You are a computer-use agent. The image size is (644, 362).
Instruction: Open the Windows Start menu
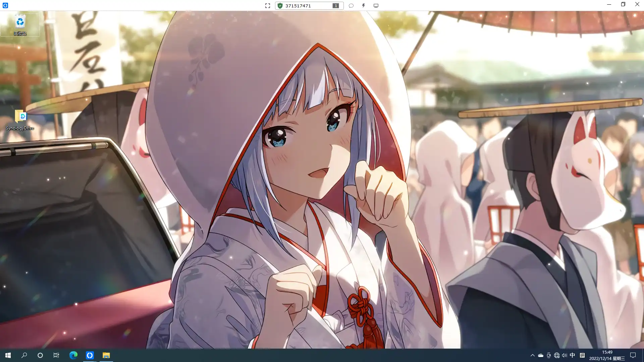tap(8, 355)
